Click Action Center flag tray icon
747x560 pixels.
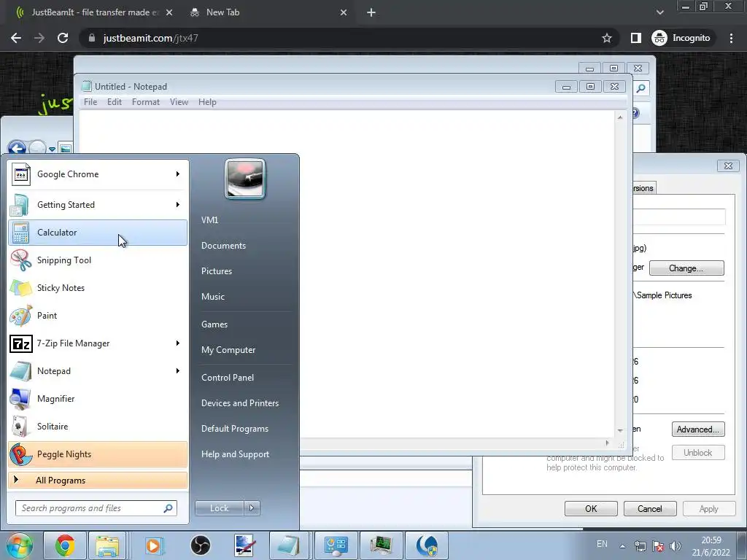coord(658,546)
